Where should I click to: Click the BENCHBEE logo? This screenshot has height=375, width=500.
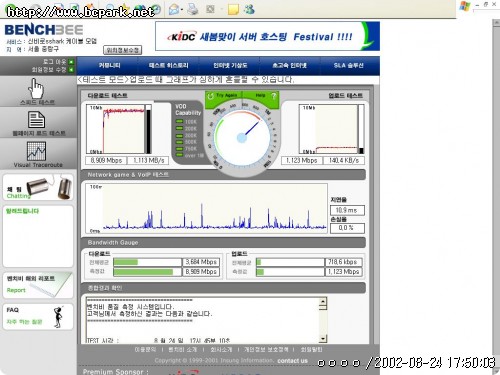point(44,30)
